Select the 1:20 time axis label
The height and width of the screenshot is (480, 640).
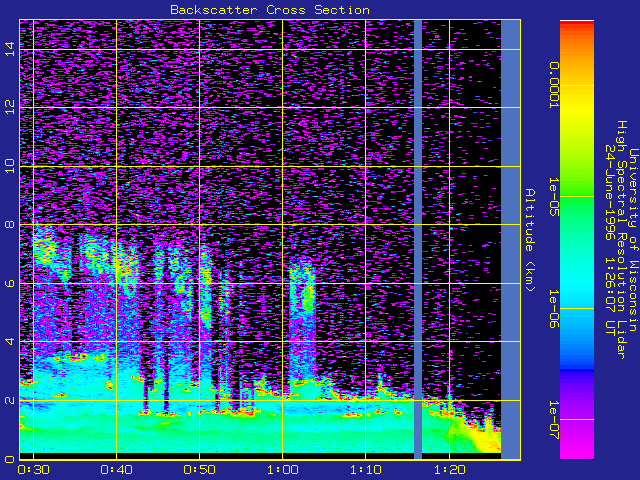click(449, 469)
